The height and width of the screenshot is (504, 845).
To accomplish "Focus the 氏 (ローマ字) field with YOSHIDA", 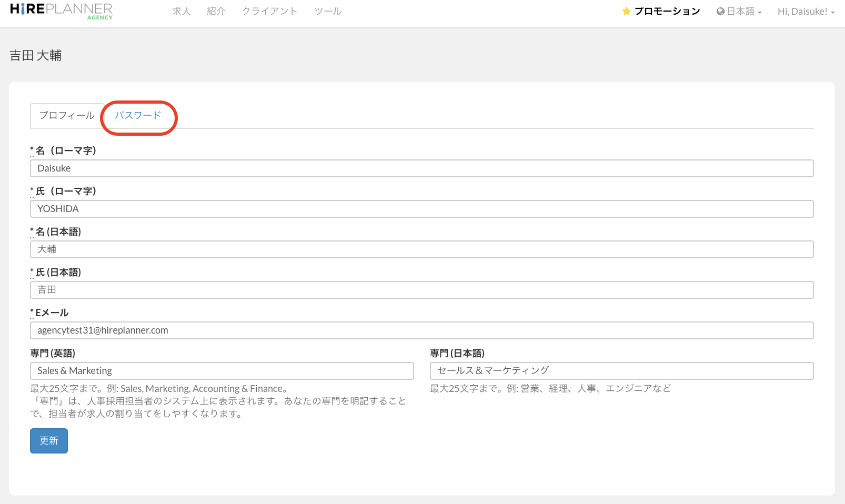I will tap(421, 209).
